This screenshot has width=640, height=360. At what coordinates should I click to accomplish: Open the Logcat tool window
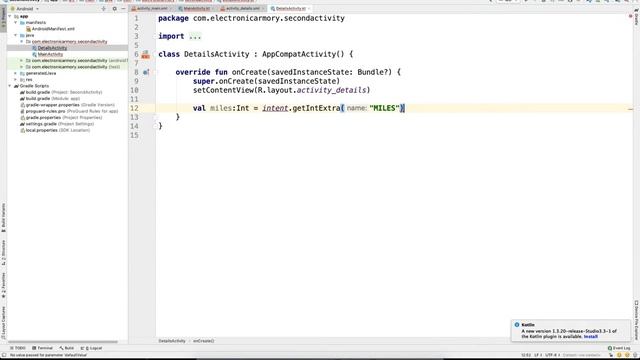[91, 348]
